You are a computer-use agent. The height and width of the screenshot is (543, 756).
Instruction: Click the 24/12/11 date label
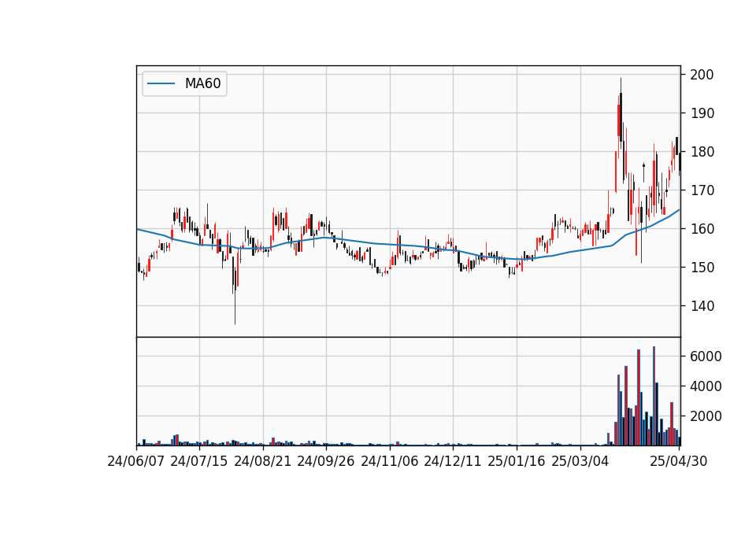tap(453, 461)
